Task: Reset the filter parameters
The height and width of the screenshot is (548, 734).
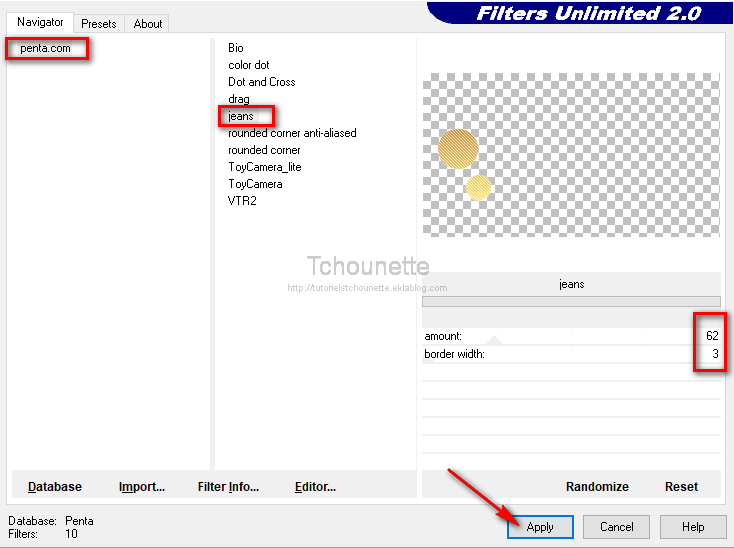Action: point(681,487)
